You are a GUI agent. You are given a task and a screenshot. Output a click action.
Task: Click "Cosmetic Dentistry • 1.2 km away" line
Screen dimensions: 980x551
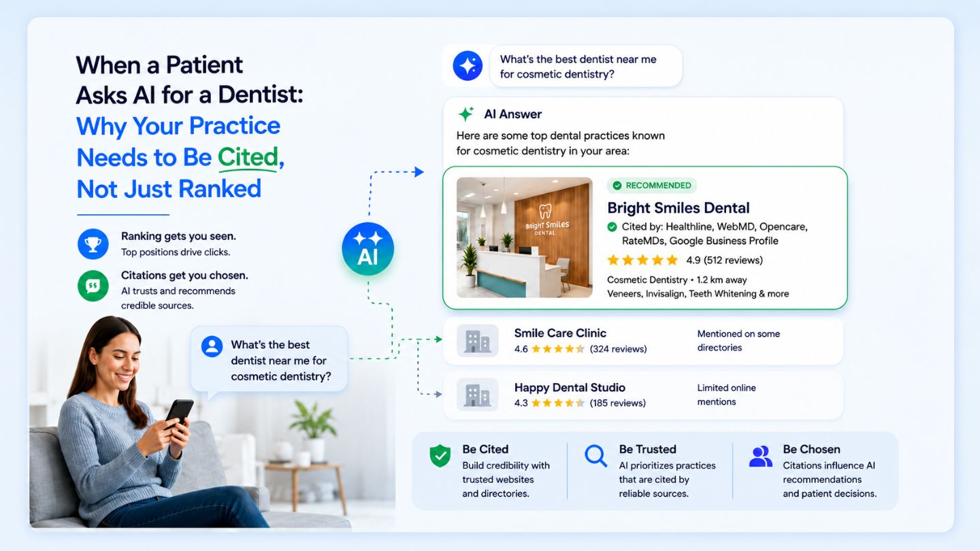tap(677, 280)
